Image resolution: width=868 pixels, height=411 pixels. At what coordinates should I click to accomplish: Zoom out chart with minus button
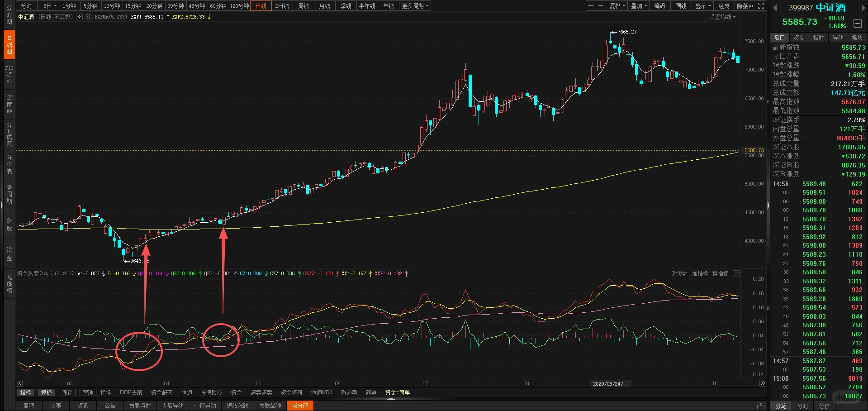coord(601,6)
